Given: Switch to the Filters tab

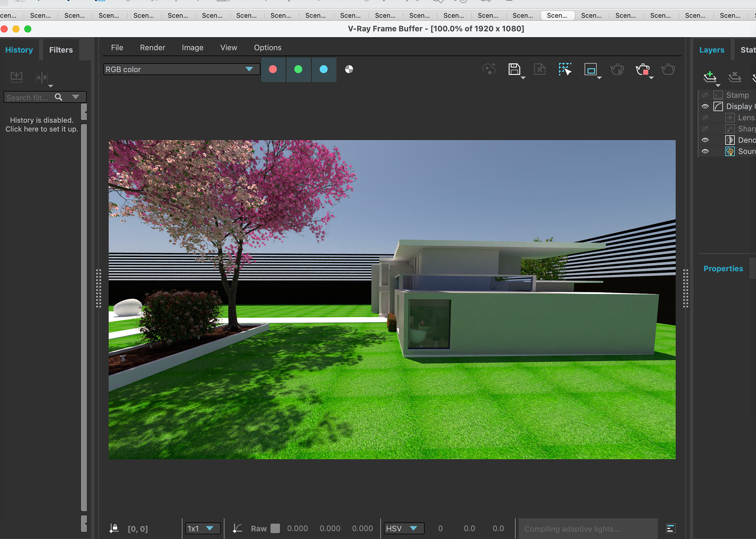Looking at the screenshot, I should 61,50.
